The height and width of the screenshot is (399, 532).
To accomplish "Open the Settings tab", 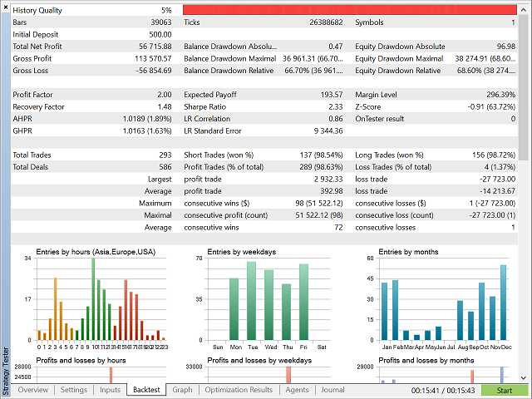I will point(73,389).
